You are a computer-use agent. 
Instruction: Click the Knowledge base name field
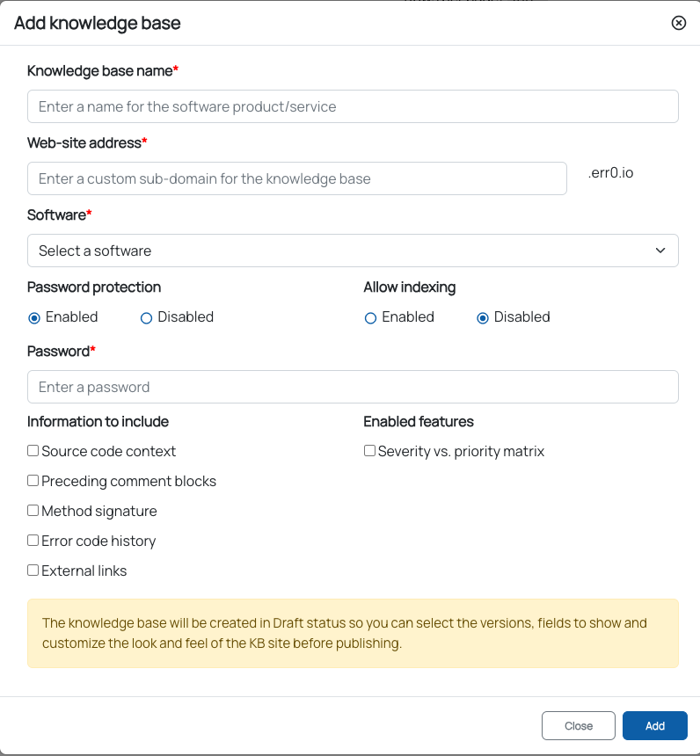(353, 106)
